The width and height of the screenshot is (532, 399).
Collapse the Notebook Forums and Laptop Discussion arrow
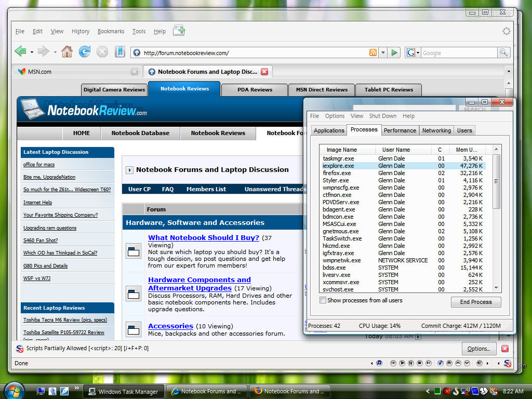129,170
